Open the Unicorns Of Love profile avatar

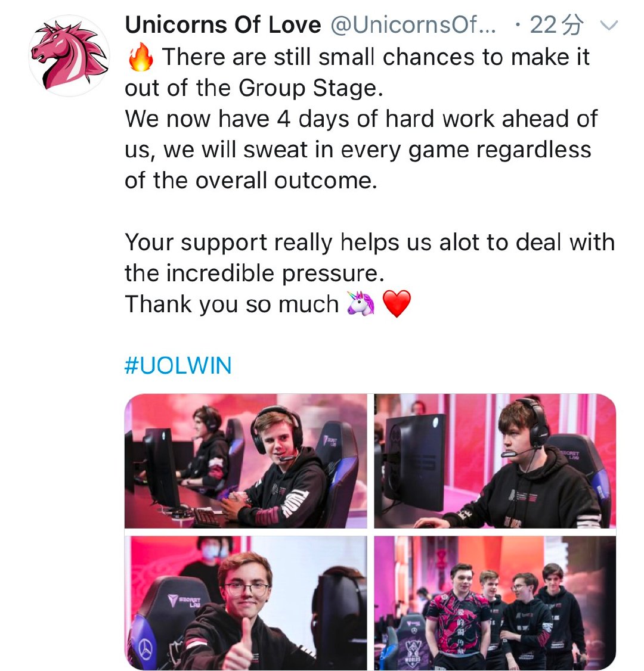pos(69,55)
